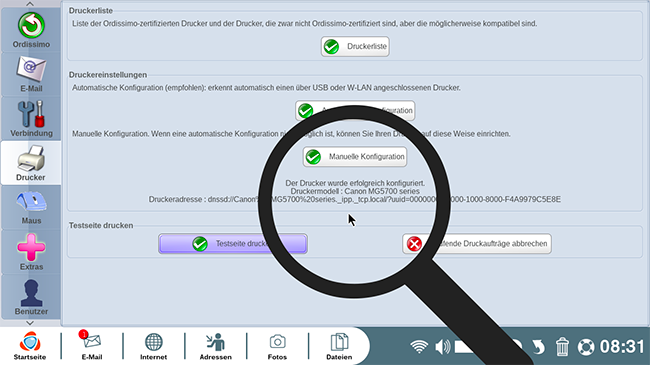
Task: Open the Ordissimo settings section
Action: [x=31, y=31]
